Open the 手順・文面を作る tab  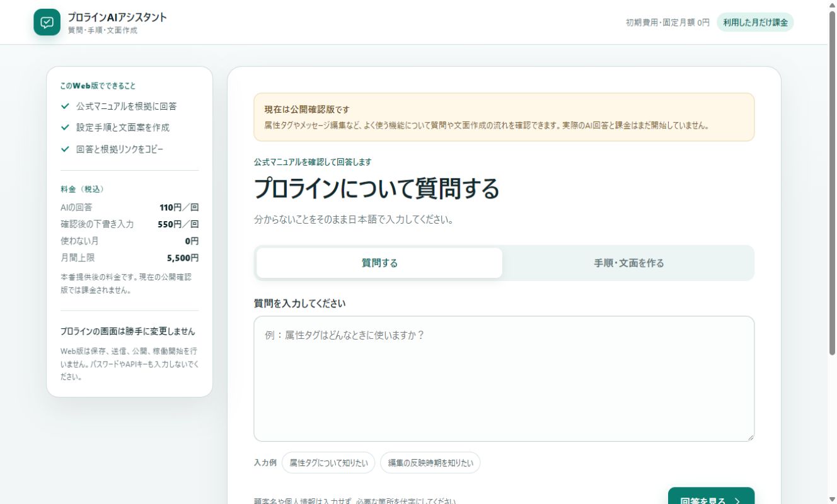[628, 263]
